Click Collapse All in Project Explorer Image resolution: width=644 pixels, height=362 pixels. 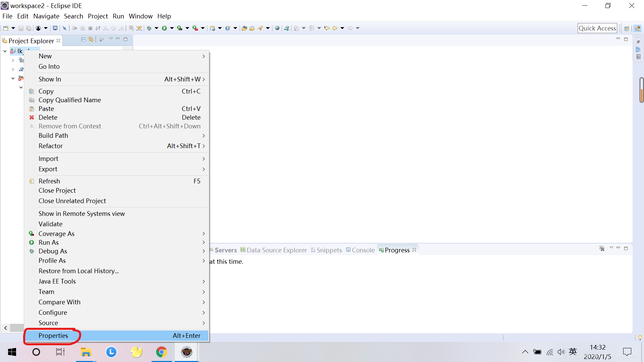(84, 40)
